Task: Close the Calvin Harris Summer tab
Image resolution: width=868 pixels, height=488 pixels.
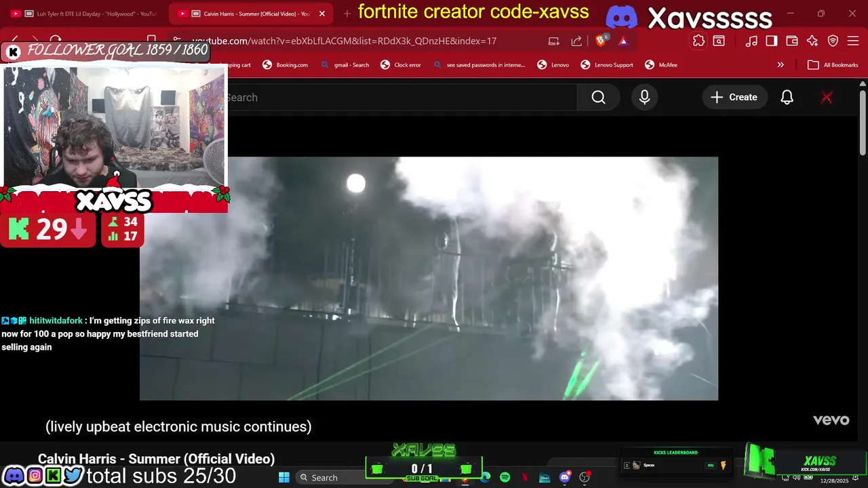Action: [322, 14]
